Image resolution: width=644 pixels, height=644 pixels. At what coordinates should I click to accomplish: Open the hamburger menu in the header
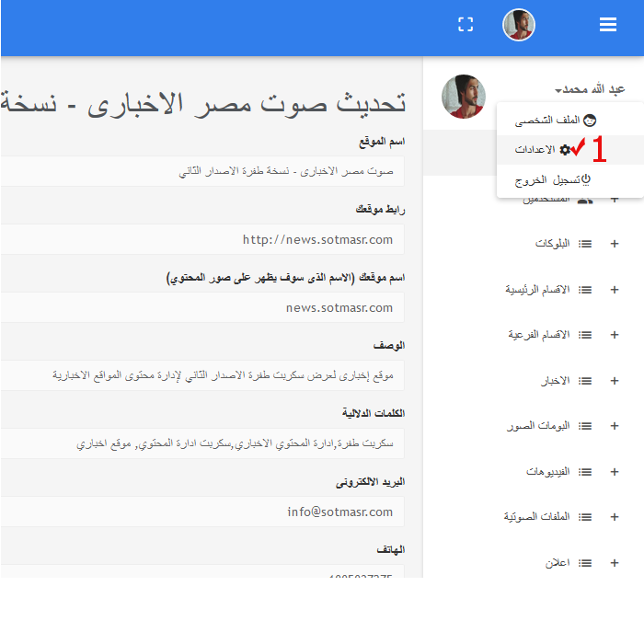(608, 25)
